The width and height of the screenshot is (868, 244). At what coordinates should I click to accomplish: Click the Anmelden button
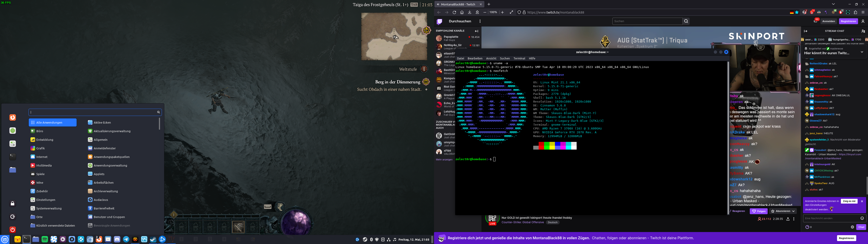pos(829,21)
